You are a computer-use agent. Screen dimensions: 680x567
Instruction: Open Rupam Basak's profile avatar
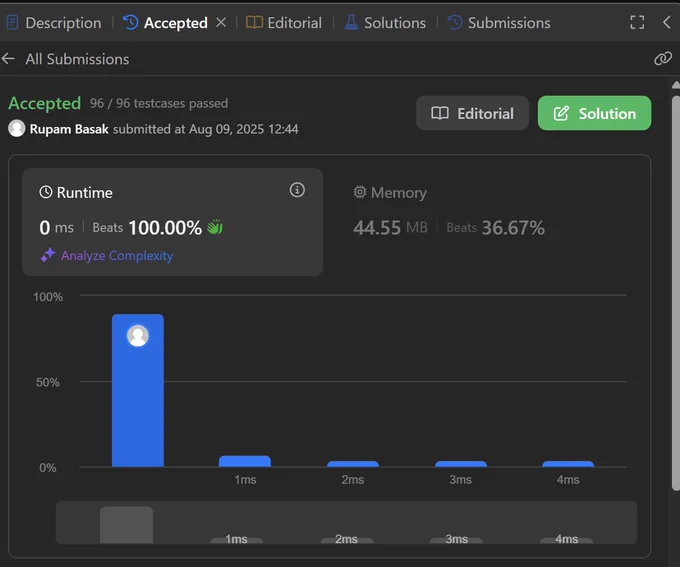coord(16,128)
